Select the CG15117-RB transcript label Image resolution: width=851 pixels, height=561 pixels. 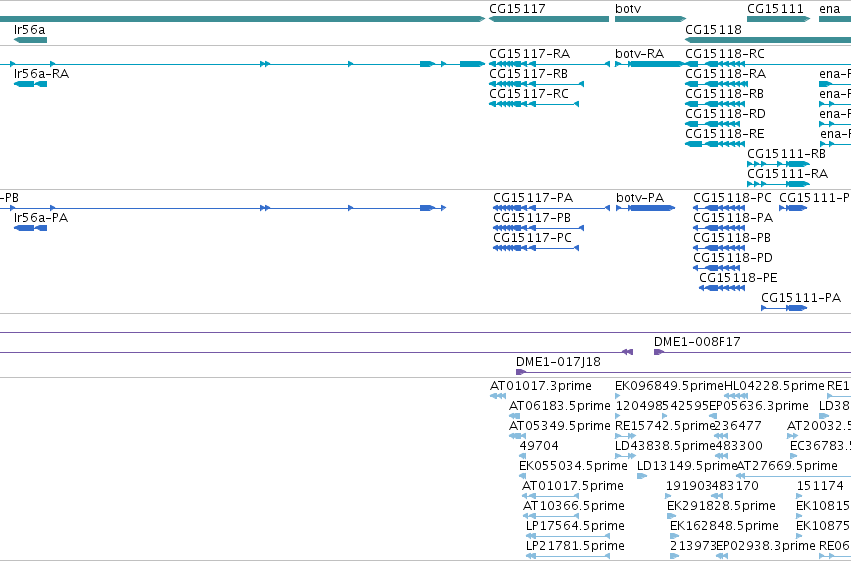(x=529, y=74)
